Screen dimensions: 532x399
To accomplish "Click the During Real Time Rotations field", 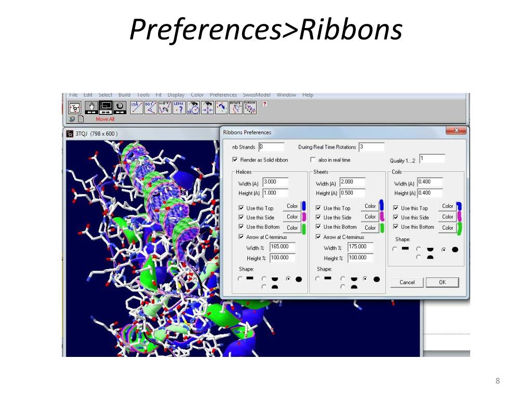I will 371,147.
